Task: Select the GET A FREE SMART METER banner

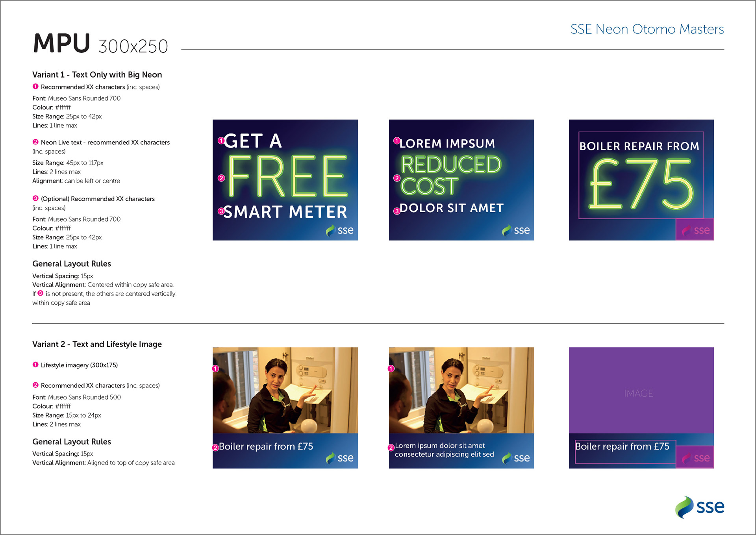Action: (285, 180)
